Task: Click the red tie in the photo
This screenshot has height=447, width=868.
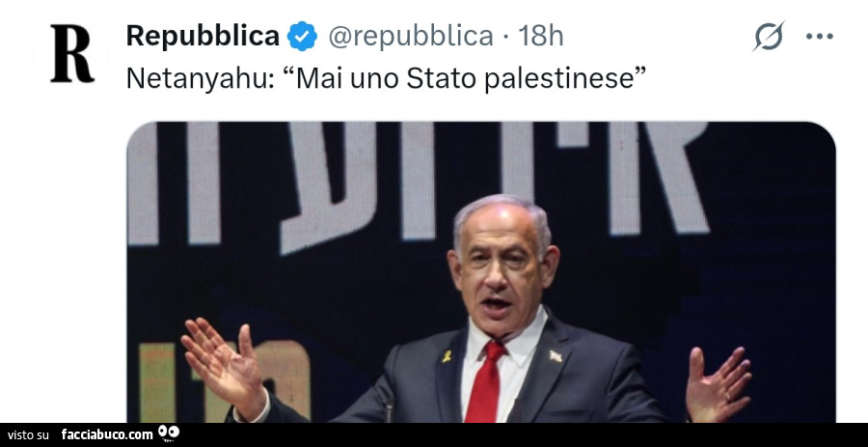Action: (485, 381)
